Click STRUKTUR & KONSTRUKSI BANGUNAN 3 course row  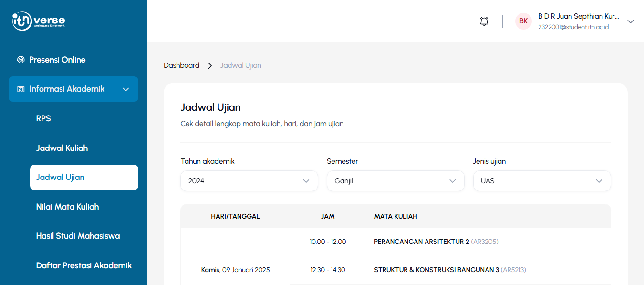point(450,270)
